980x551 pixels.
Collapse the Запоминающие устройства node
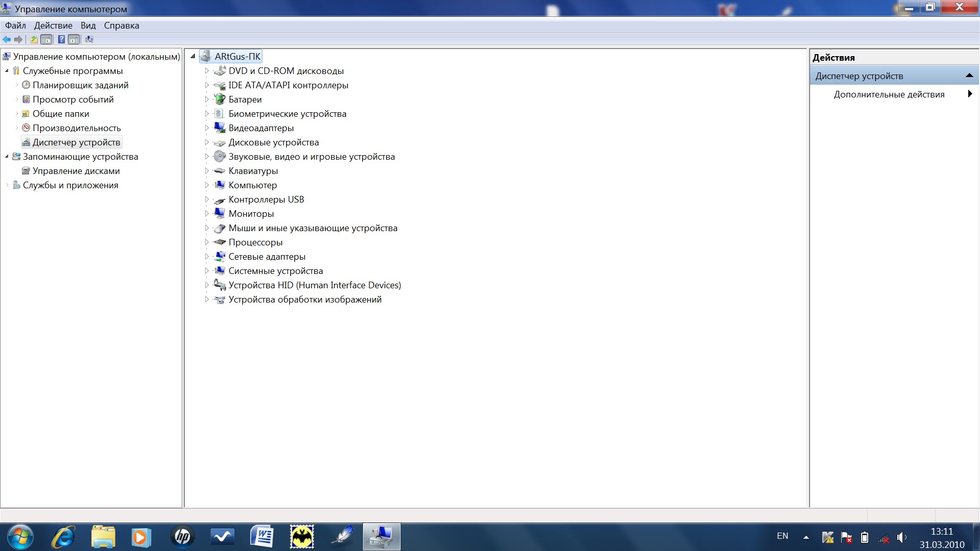point(7,157)
